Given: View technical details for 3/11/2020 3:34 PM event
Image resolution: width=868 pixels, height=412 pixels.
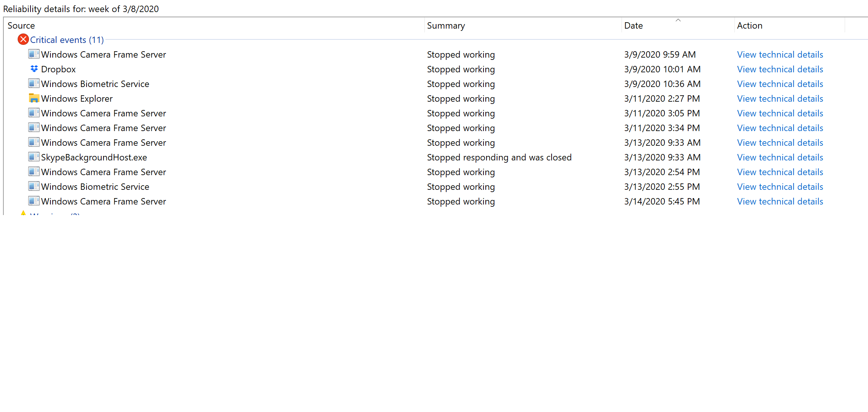Looking at the screenshot, I should (780, 128).
